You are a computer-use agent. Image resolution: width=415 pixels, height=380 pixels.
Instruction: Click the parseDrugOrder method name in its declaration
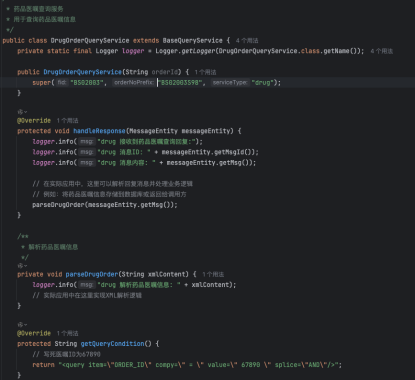[92, 274]
